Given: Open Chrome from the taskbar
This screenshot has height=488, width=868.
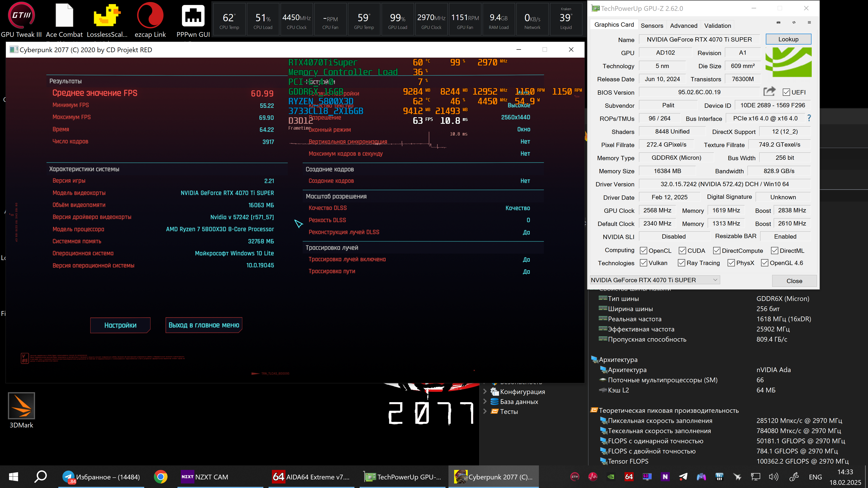Looking at the screenshot, I should (161, 477).
